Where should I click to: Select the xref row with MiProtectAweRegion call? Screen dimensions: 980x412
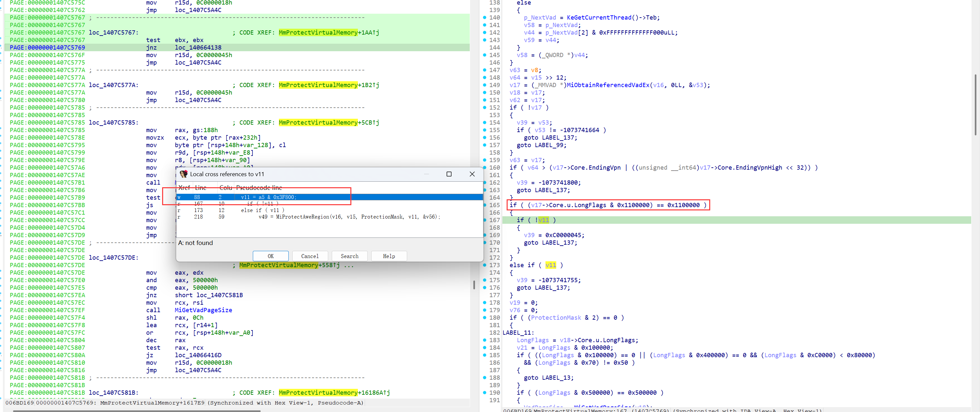click(329, 217)
